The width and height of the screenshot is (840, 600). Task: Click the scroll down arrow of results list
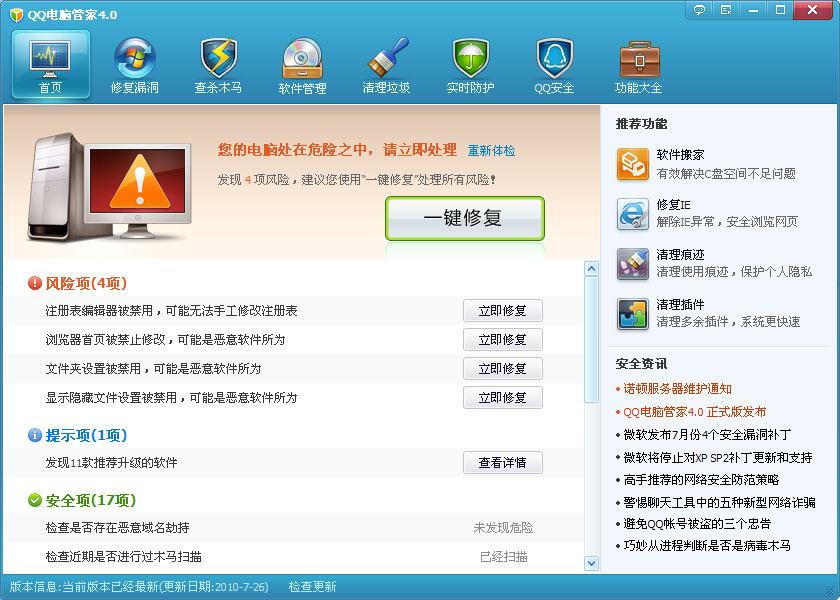click(591, 563)
